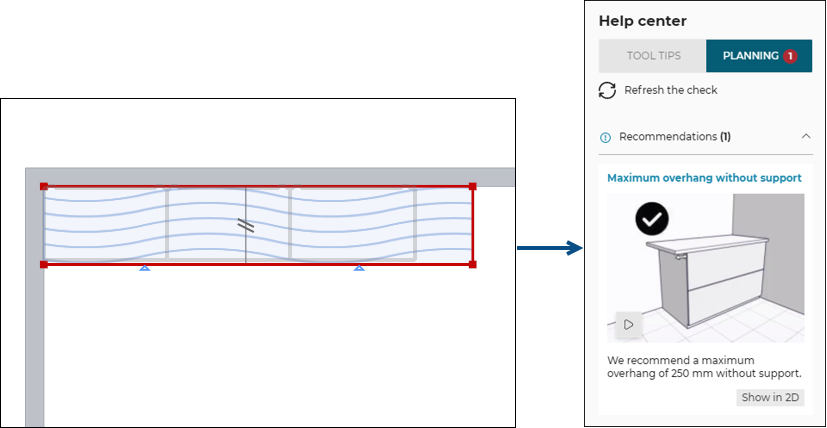The width and height of the screenshot is (827, 428).
Task: Play the overhang recommendation video
Action: point(628,324)
